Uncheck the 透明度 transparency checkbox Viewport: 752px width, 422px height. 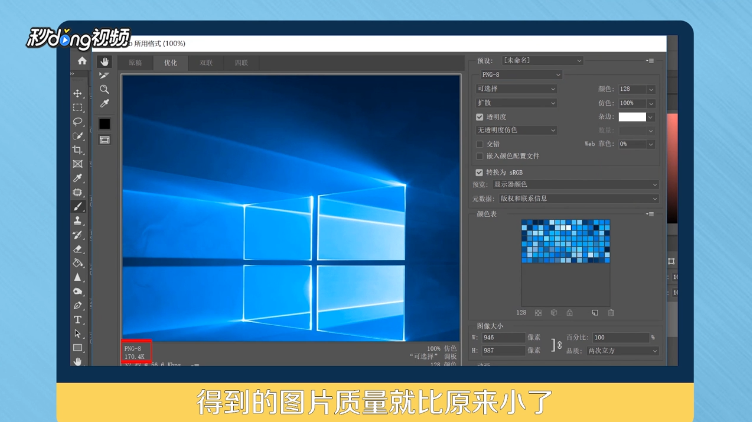coord(480,117)
